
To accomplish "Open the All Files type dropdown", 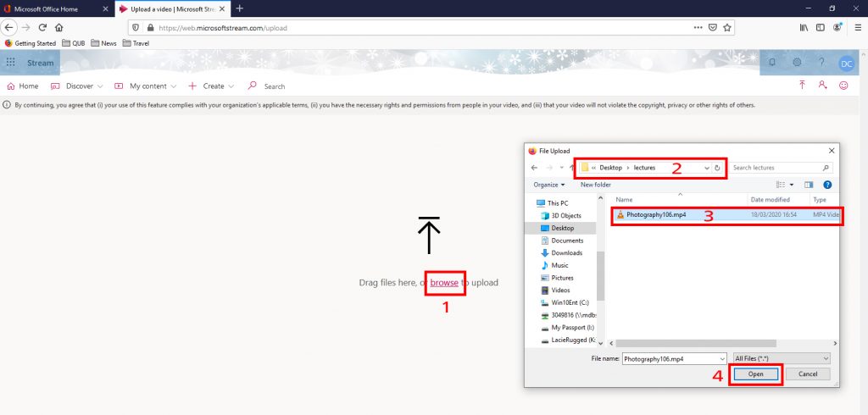I will coord(782,358).
